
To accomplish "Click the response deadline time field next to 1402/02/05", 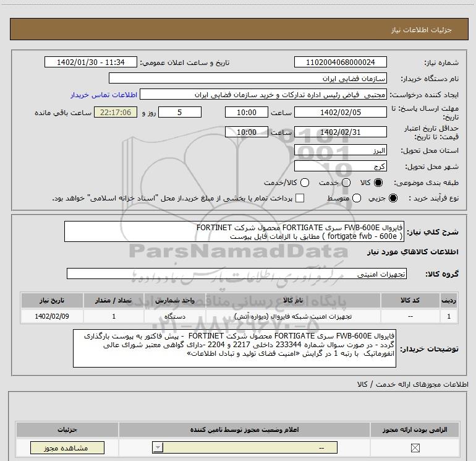I will [247, 113].
